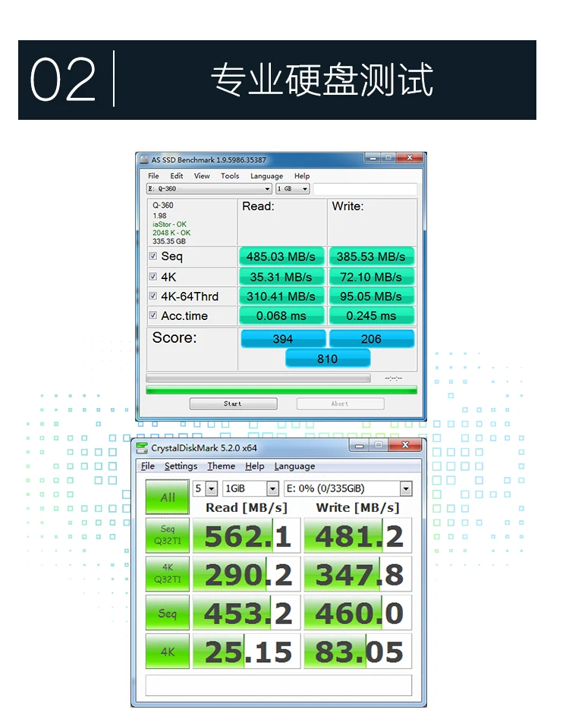This screenshot has width=569, height=728.
Task: Click the 385.53 MB/s Seq write result
Action: 371,257
